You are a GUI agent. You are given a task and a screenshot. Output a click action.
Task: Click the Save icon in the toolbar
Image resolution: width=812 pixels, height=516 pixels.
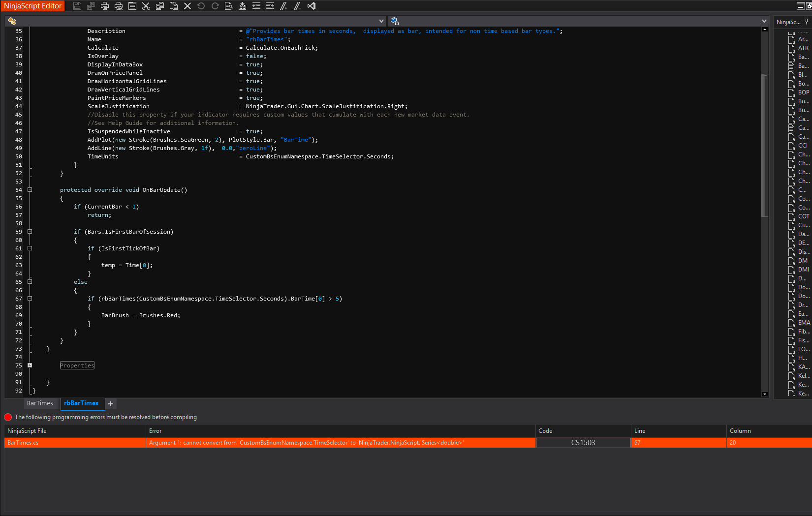click(77, 6)
